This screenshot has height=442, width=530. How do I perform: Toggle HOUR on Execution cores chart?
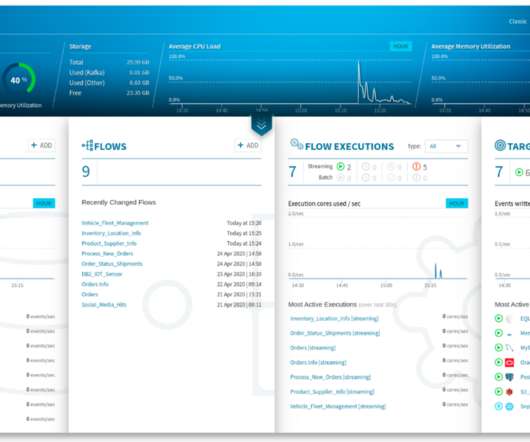click(x=457, y=203)
